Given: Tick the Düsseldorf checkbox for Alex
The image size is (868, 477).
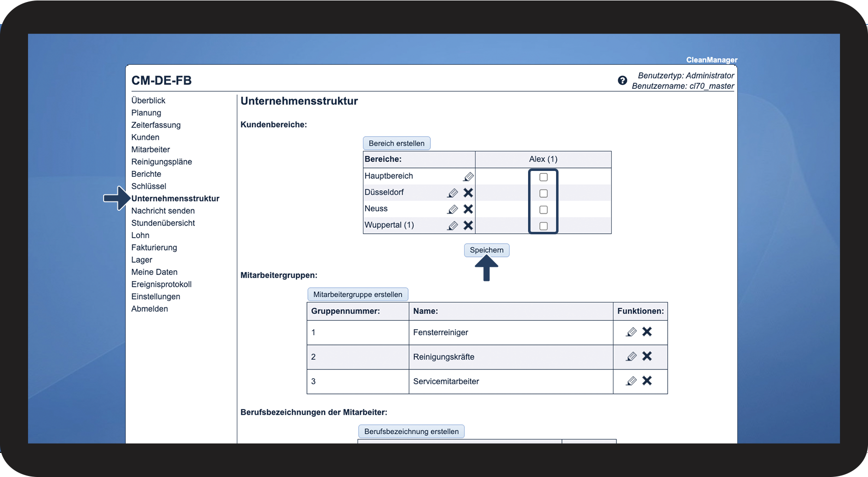Looking at the screenshot, I should tap(543, 193).
